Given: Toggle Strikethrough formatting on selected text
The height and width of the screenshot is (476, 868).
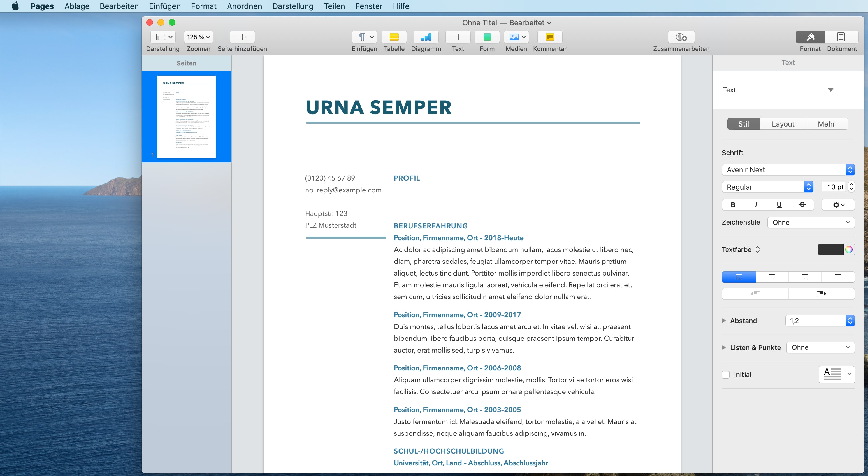Looking at the screenshot, I should tap(802, 204).
